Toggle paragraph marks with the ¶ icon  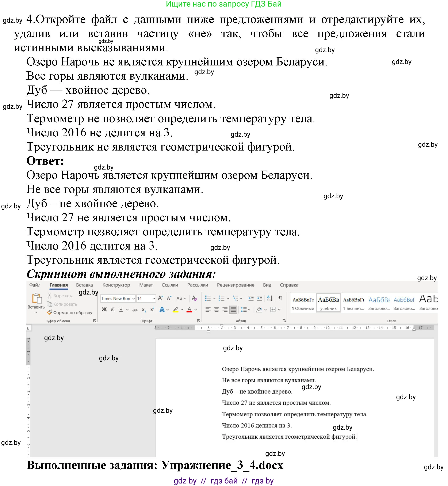pyautogui.click(x=280, y=298)
